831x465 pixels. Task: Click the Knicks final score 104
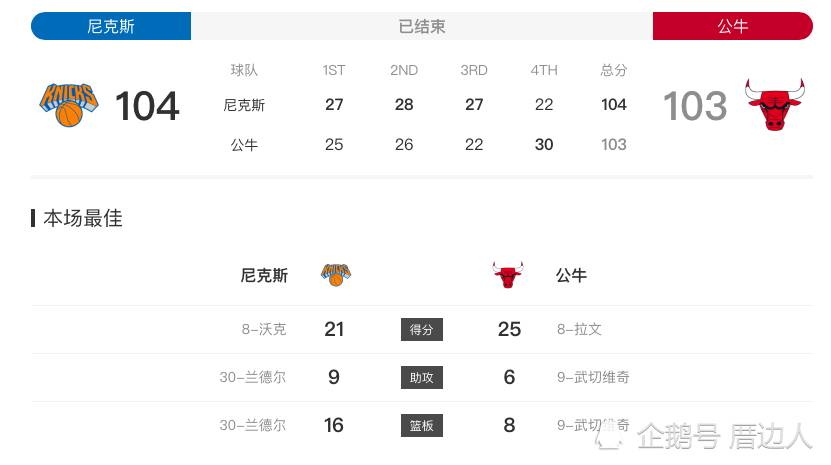(147, 106)
